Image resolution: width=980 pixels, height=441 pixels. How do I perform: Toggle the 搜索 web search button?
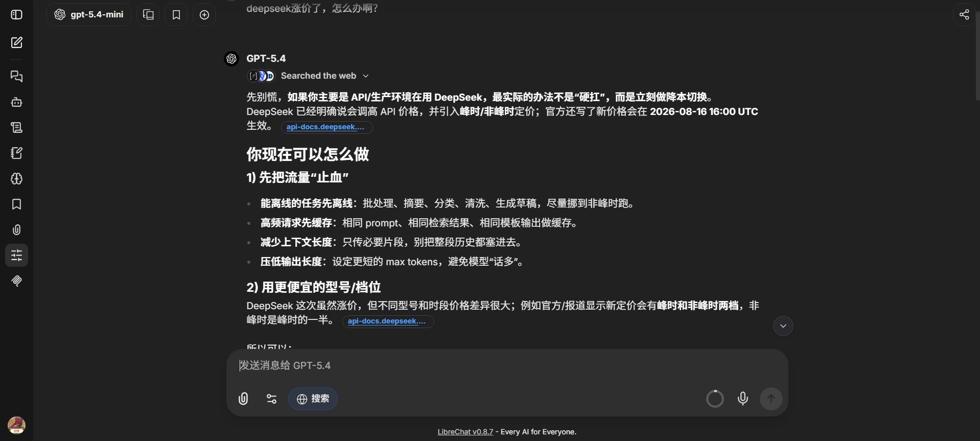[313, 399]
